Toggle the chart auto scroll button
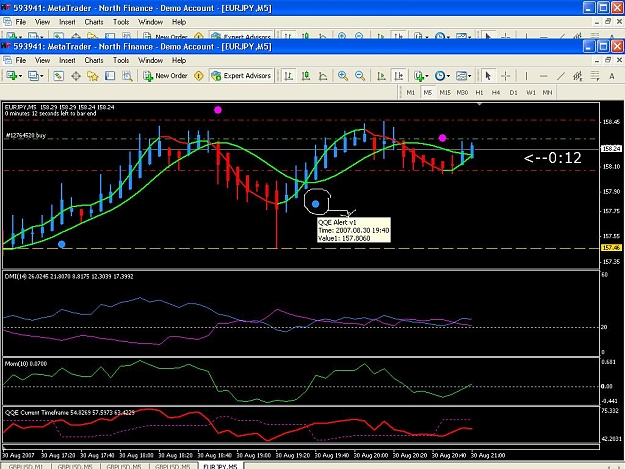Image resolution: width=625 pixels, height=469 pixels. coord(381,76)
